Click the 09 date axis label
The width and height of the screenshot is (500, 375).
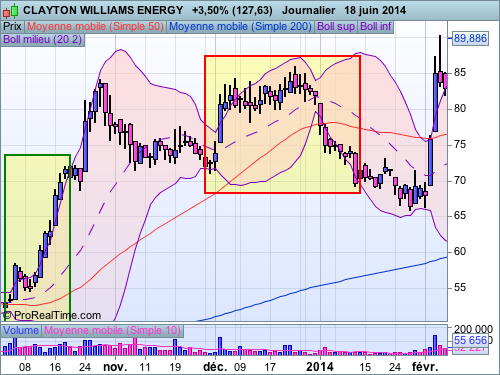coord(240,367)
